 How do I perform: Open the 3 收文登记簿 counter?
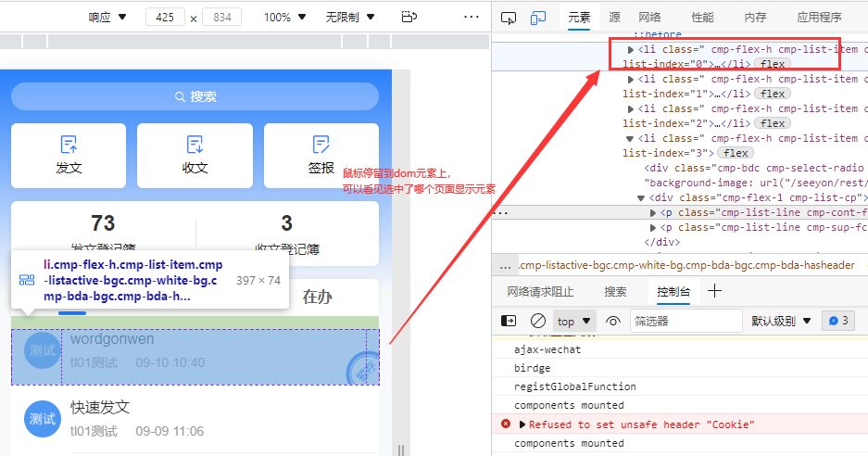click(287, 234)
